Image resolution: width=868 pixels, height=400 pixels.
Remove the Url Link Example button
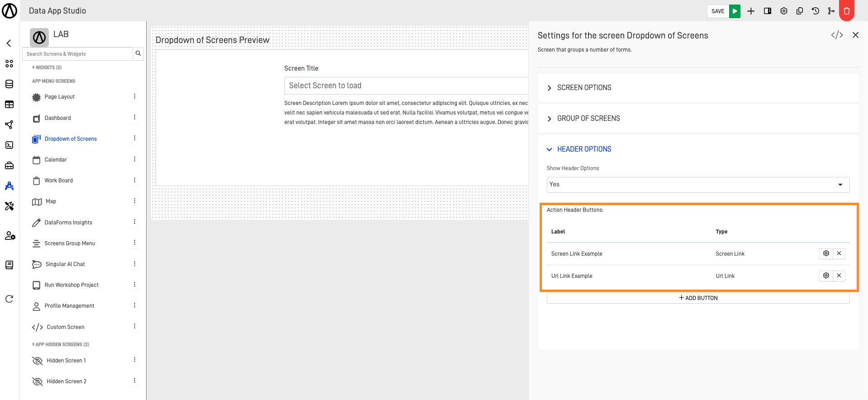(x=839, y=276)
